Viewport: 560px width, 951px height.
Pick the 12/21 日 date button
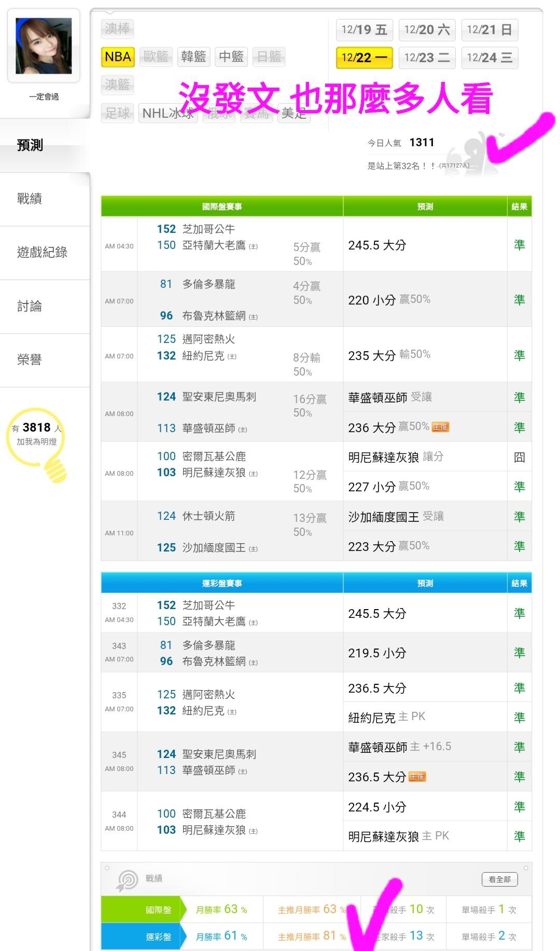[x=489, y=30]
